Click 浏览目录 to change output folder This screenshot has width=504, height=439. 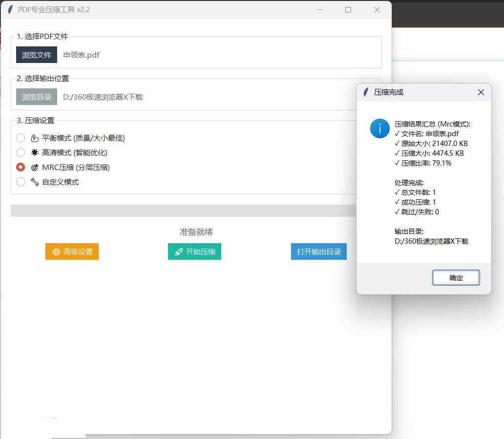[x=36, y=97]
